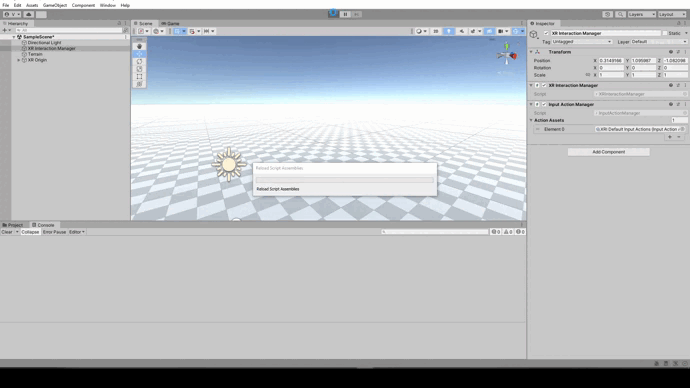Pause playback with the Pause button
Image resolution: width=690 pixels, height=388 pixels.
point(345,14)
